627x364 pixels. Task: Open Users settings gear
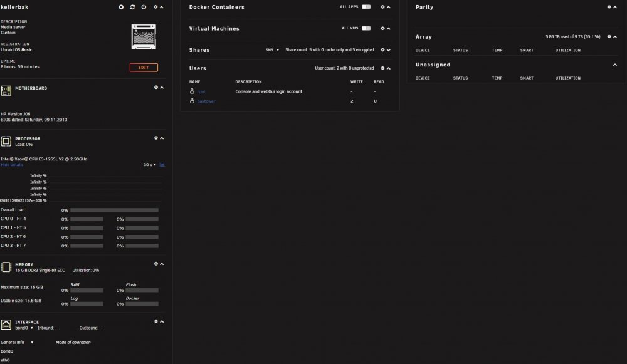click(382, 68)
